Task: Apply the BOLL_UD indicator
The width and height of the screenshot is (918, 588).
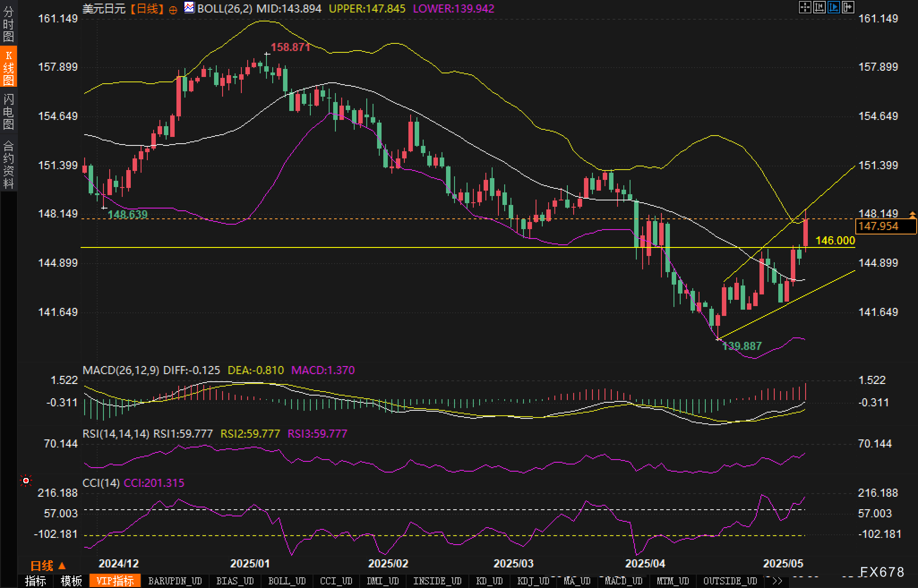Action: click(287, 581)
